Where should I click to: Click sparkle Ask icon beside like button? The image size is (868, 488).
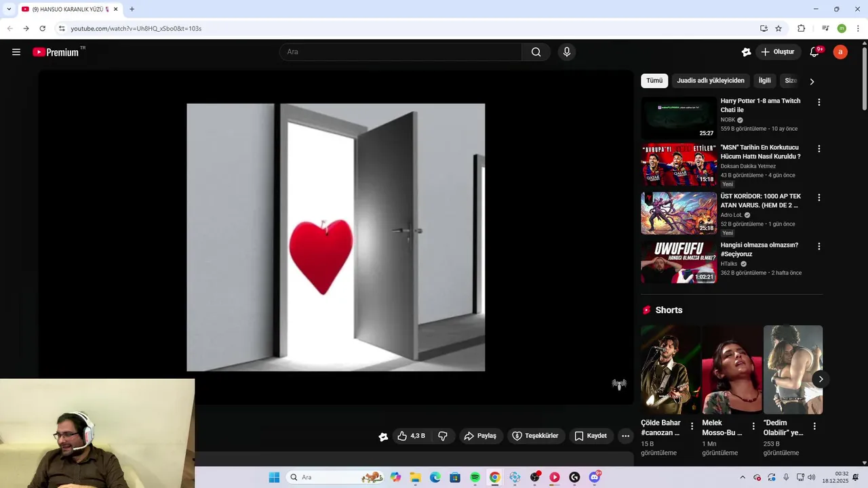(383, 436)
